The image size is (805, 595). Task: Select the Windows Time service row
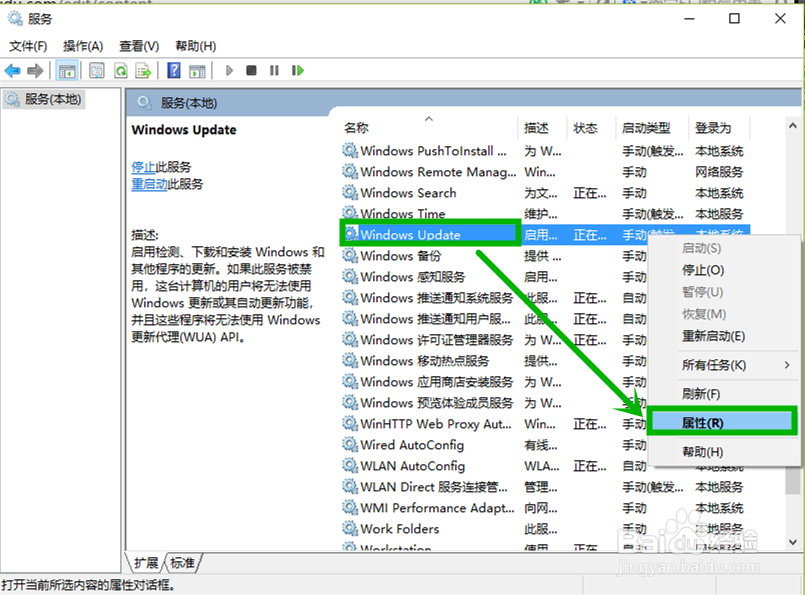coord(545,214)
